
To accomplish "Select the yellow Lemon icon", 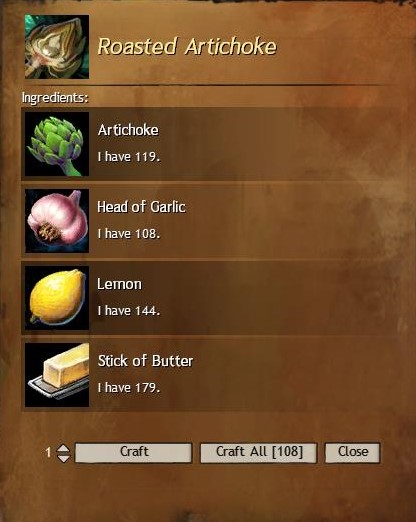I will [57, 298].
